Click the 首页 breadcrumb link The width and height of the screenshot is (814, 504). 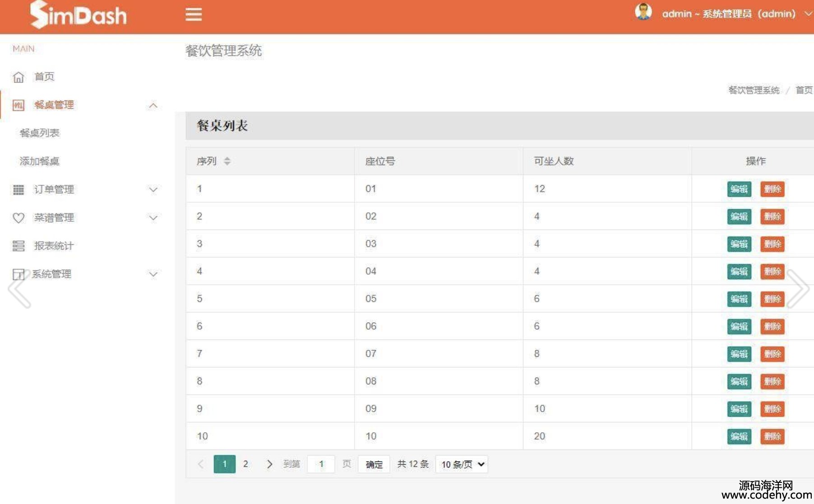point(803,90)
